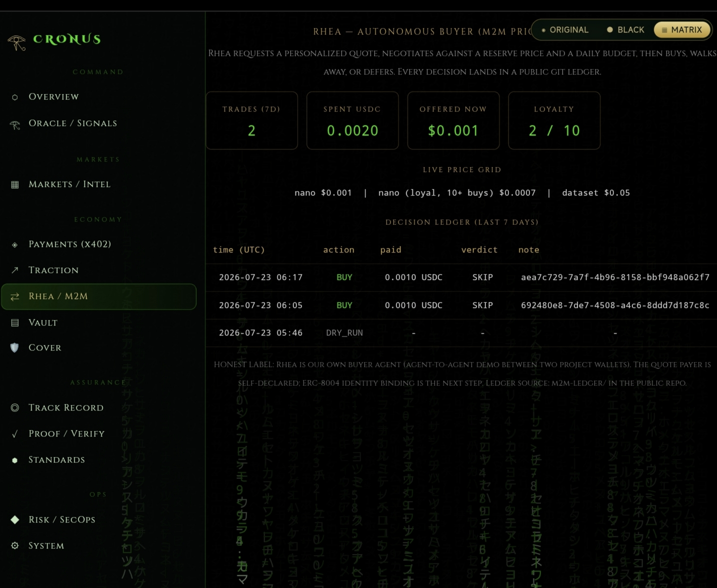The width and height of the screenshot is (717, 588).
Task: Click the Oracle / Signals eye icon
Action: coord(15,124)
